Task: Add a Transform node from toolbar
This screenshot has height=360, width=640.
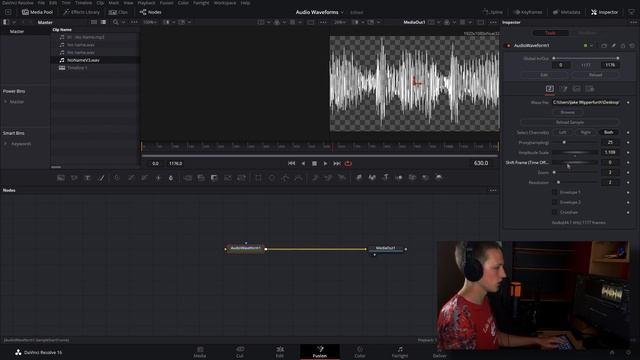Action: (x=241, y=178)
